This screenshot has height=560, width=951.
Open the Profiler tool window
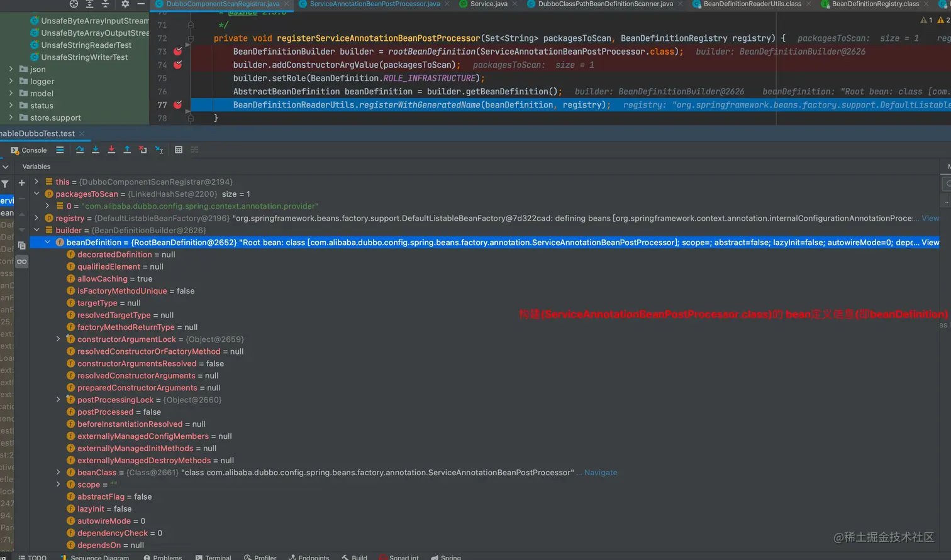pos(260,557)
